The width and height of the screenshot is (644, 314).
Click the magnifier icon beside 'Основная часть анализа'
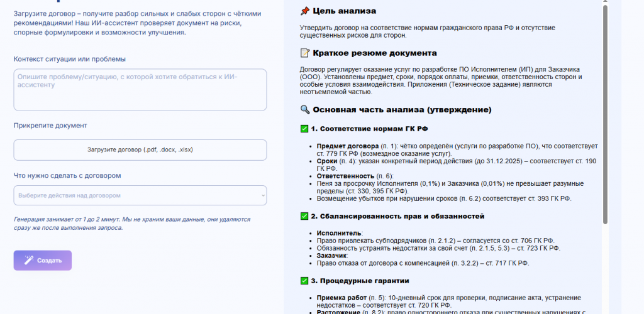pyautogui.click(x=304, y=110)
